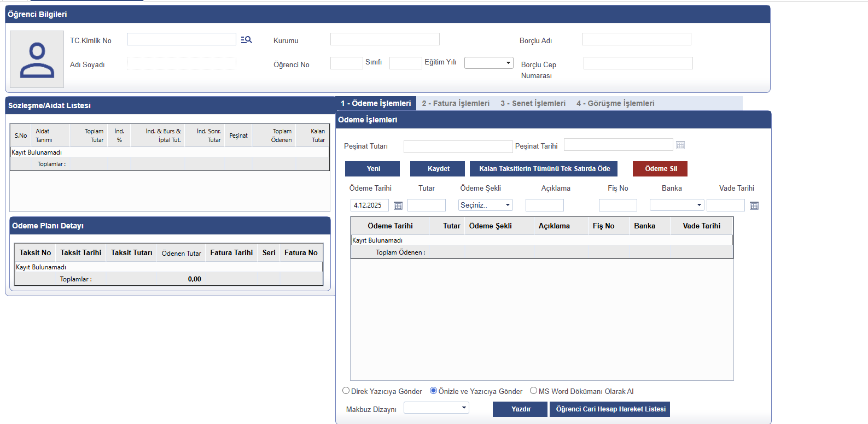Go to 4 - Görüşme İşlemleri tab
Screen dimensions: 868x424
pos(615,103)
